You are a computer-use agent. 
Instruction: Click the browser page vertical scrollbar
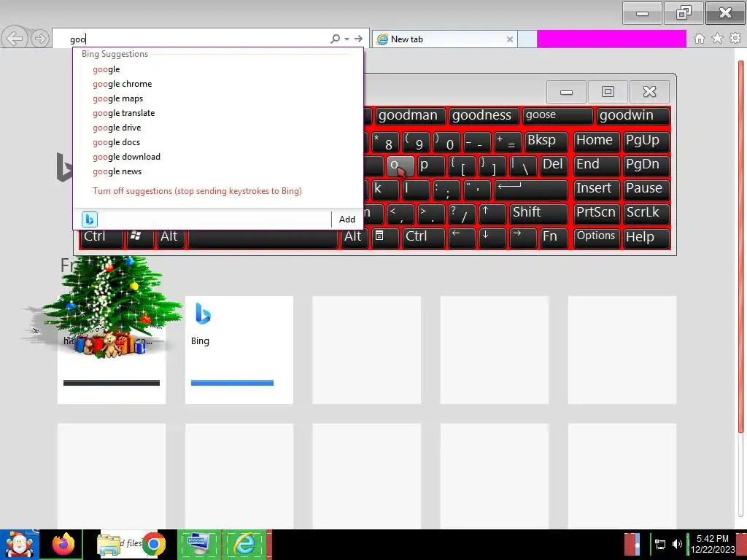740,248
